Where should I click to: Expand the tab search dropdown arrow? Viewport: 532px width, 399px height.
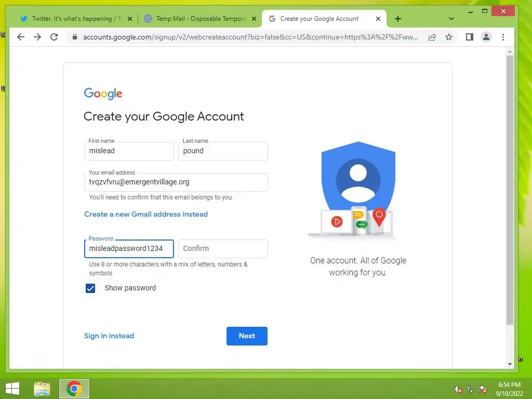pos(451,19)
